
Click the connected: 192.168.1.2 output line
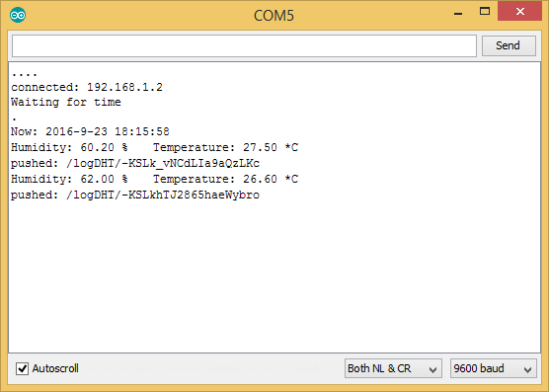(87, 87)
